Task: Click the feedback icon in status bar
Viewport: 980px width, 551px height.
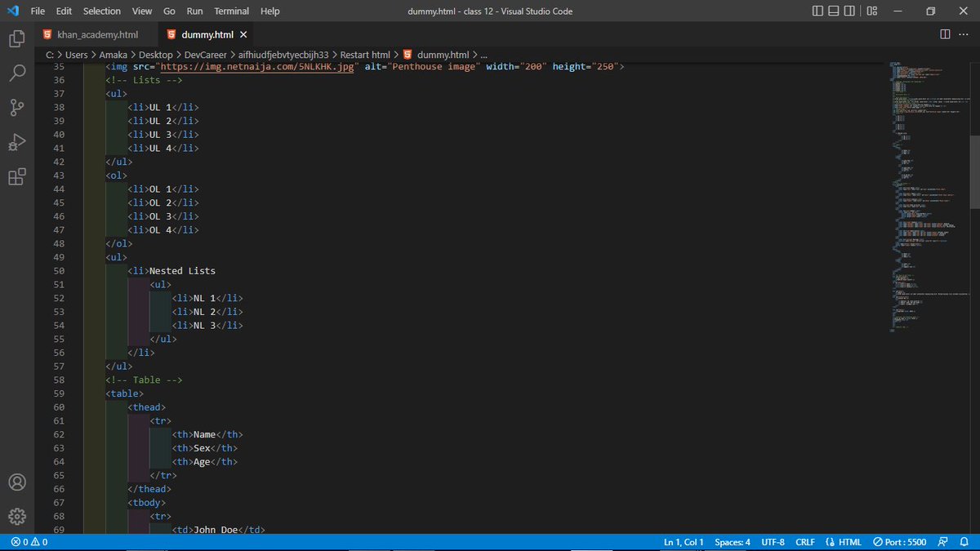Action: coord(943,542)
